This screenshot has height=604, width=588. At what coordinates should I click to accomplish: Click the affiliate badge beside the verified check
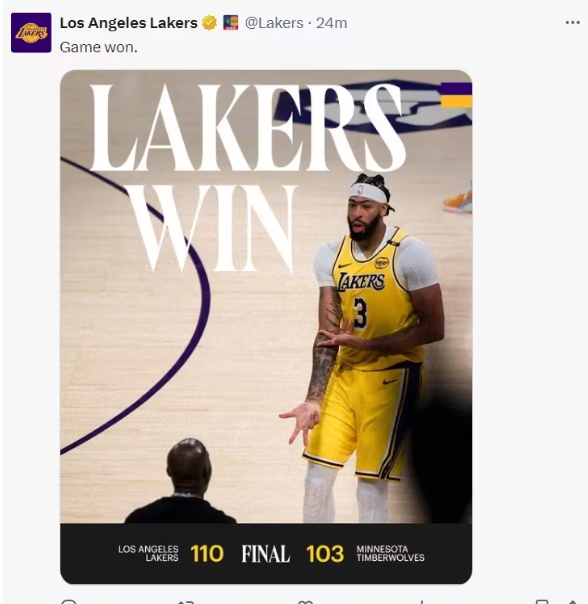[x=230, y=22]
